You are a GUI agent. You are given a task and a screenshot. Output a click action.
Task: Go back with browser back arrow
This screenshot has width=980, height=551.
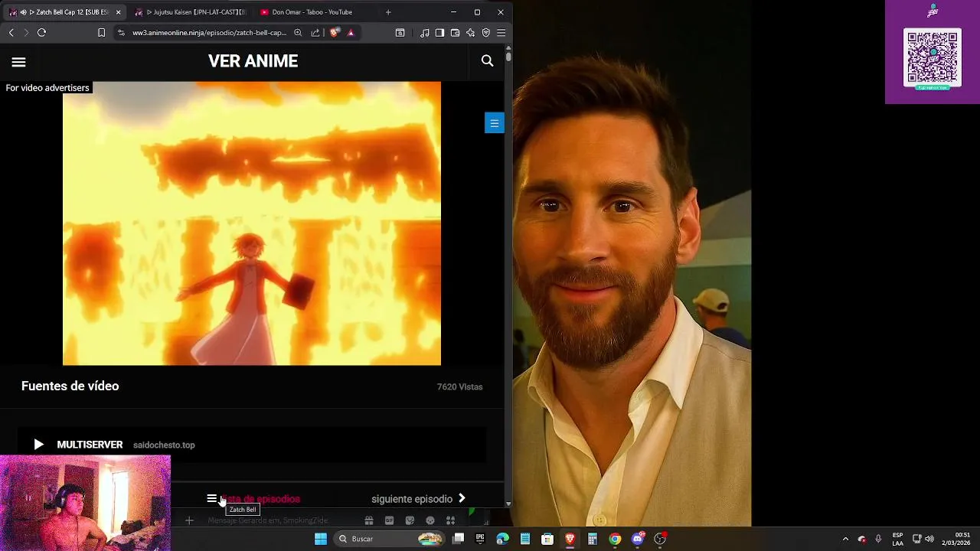tap(11, 33)
